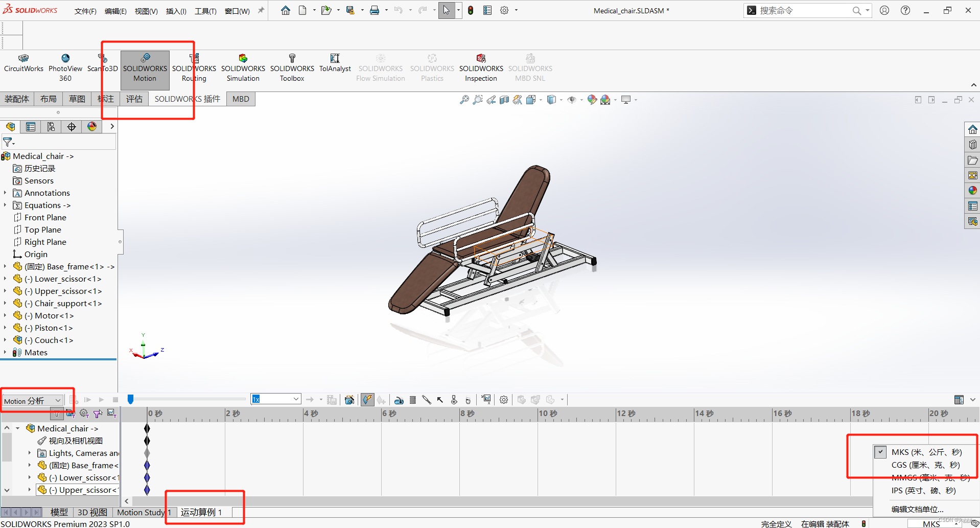The image size is (980, 528).
Task: Click the Filter Driving icon
Action: point(84,414)
